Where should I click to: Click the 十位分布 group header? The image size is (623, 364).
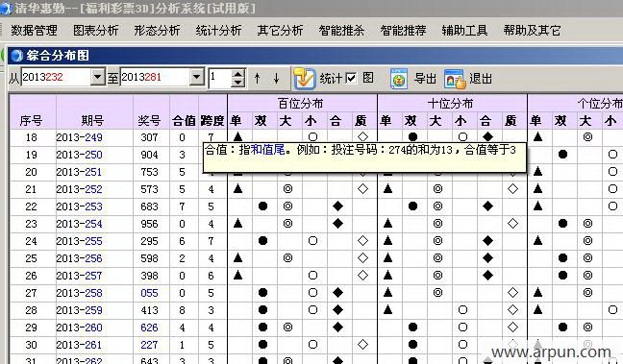click(x=450, y=103)
